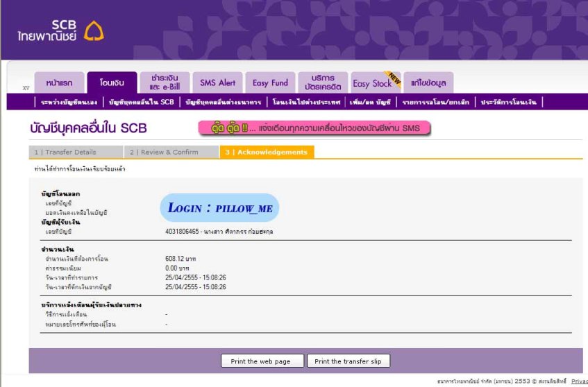This screenshot has width=588, height=387.
Task: Open the หน้าแรก home tab
Action: [59, 83]
